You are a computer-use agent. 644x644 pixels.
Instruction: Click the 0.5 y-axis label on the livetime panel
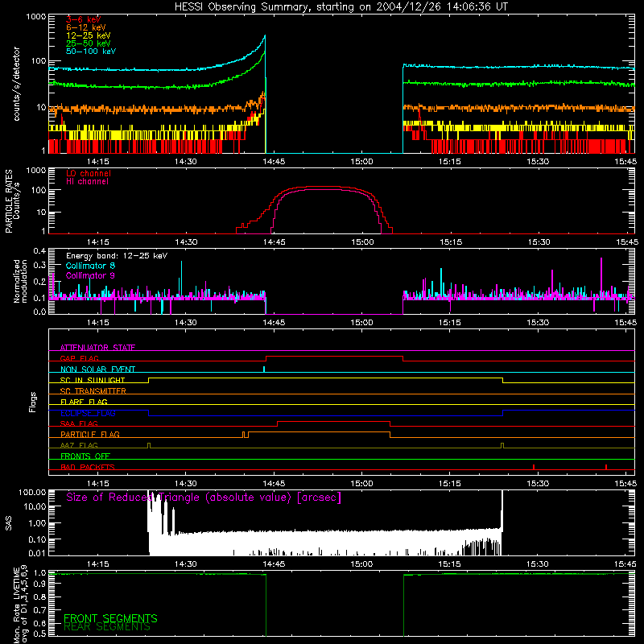coord(39,634)
